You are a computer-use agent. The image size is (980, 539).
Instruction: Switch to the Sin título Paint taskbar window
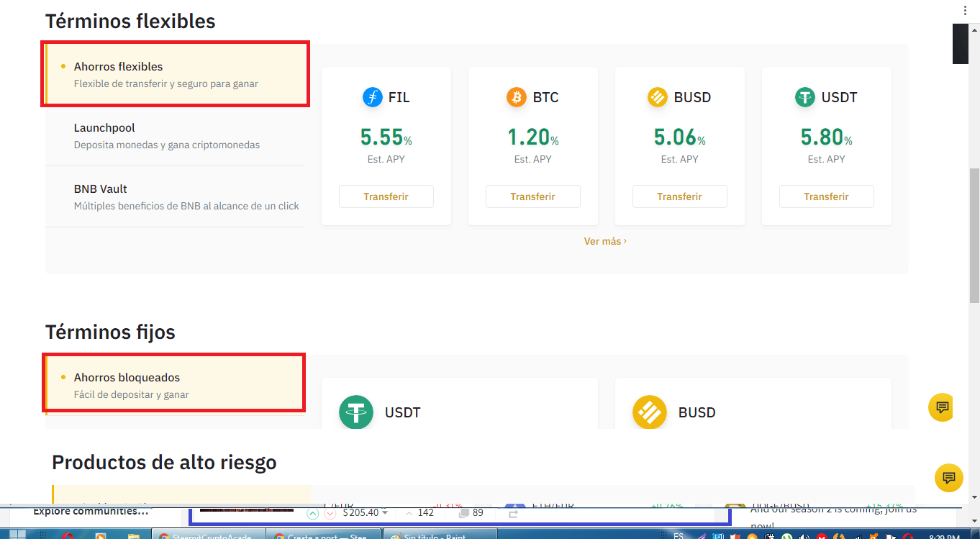(x=440, y=535)
